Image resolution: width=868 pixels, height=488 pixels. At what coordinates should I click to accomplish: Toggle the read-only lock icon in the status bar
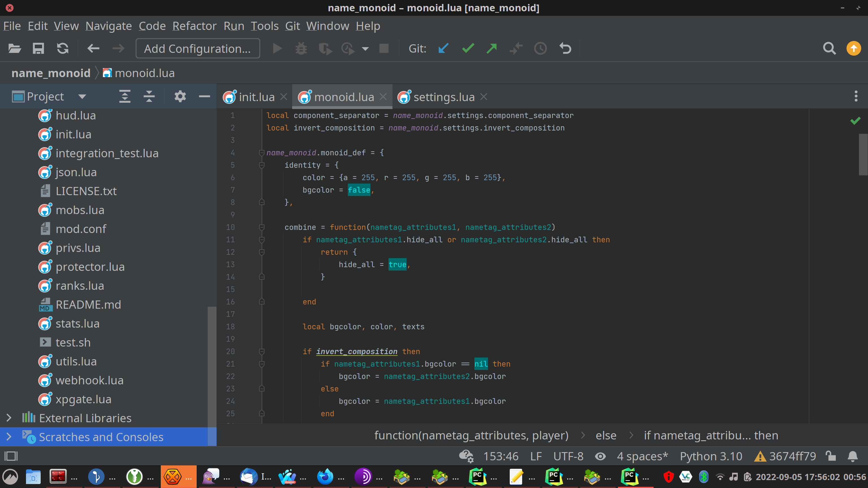tap(831, 456)
